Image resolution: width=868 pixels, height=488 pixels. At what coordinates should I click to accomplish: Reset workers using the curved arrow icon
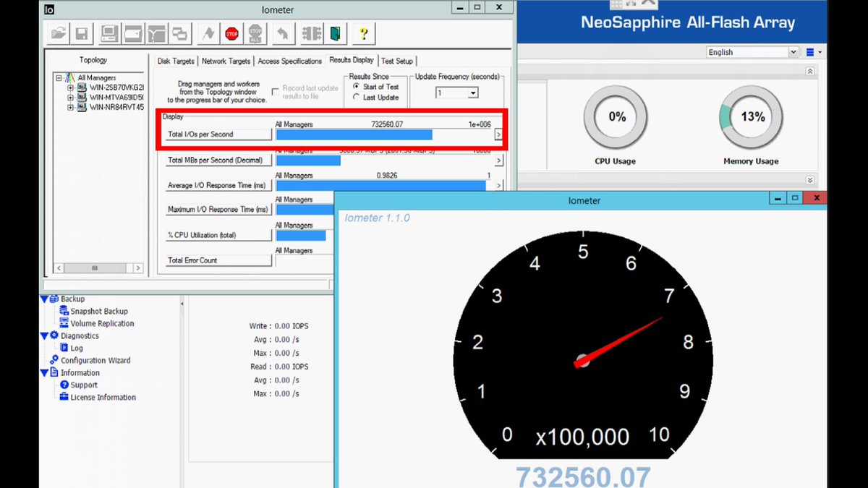pyautogui.click(x=284, y=33)
